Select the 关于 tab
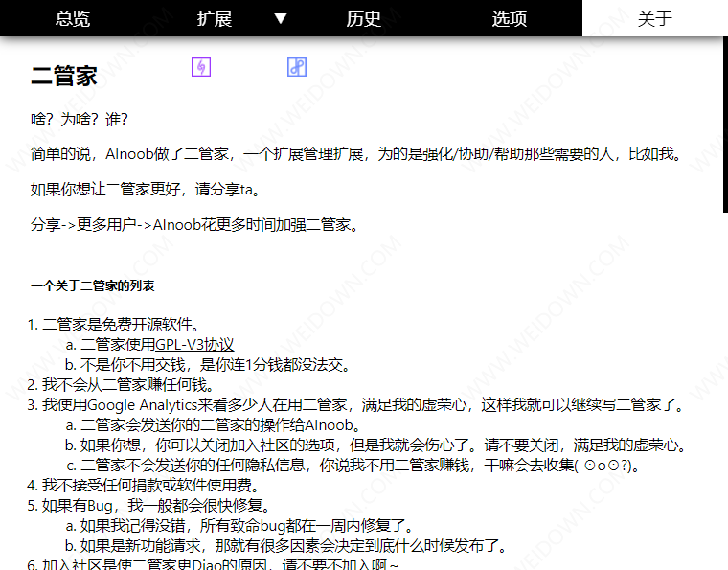 tap(654, 18)
